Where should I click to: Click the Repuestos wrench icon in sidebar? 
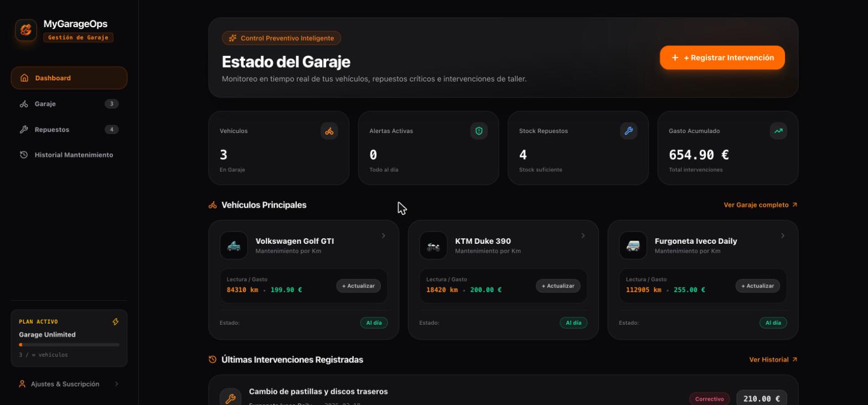24,130
